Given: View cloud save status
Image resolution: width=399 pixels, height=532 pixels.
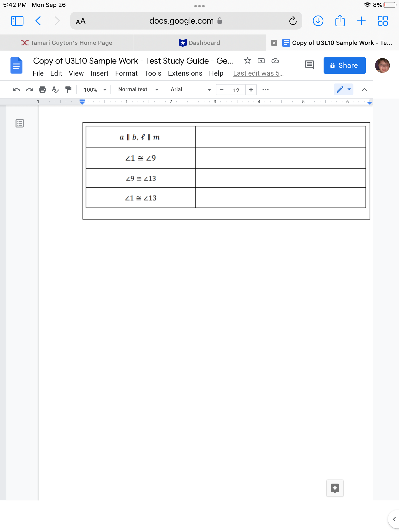Looking at the screenshot, I should pos(275,61).
